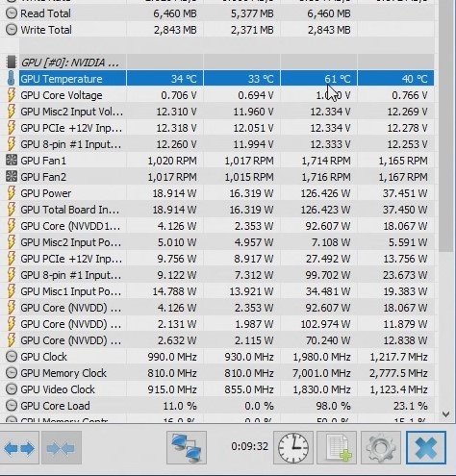The height and width of the screenshot is (476, 456).
Task: Select the GPU Fan2 row label
Action: 43,177
